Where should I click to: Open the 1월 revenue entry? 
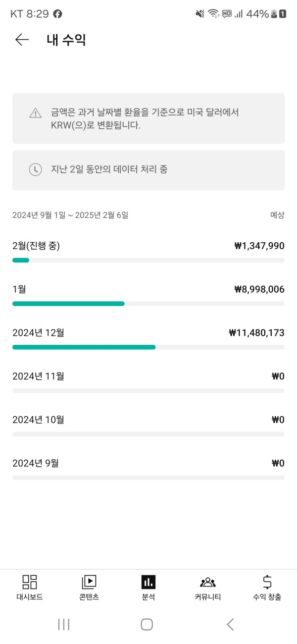(148, 289)
